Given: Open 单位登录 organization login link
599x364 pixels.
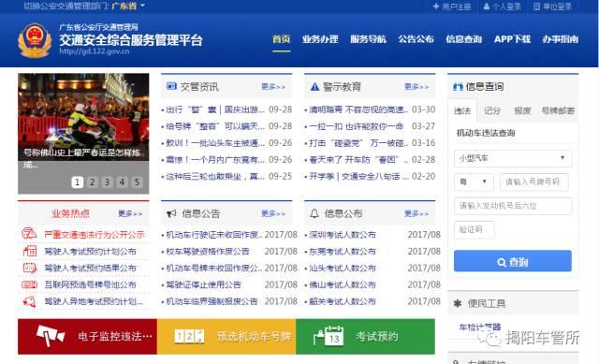Looking at the screenshot, I should tap(553, 7).
